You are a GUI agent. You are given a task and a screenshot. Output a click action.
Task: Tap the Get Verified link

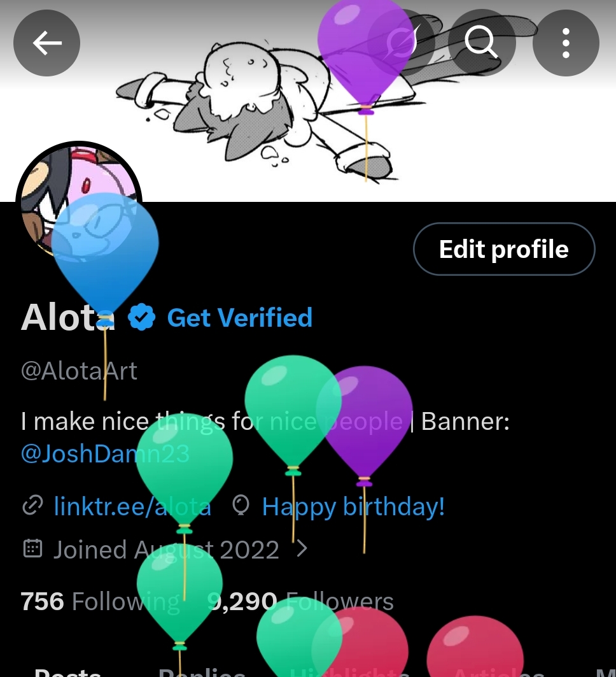pyautogui.click(x=239, y=318)
